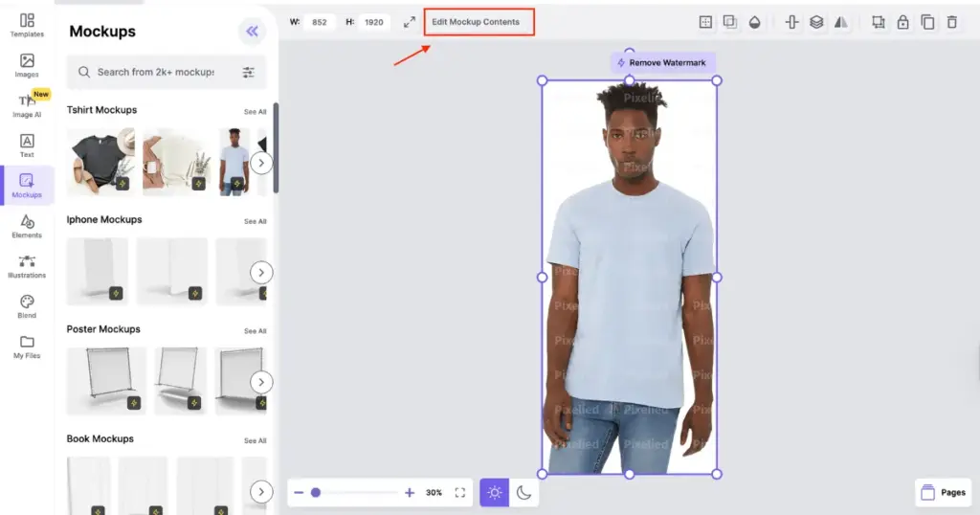Open the opacity droplet icon
This screenshot has height=515, width=980.
[755, 23]
